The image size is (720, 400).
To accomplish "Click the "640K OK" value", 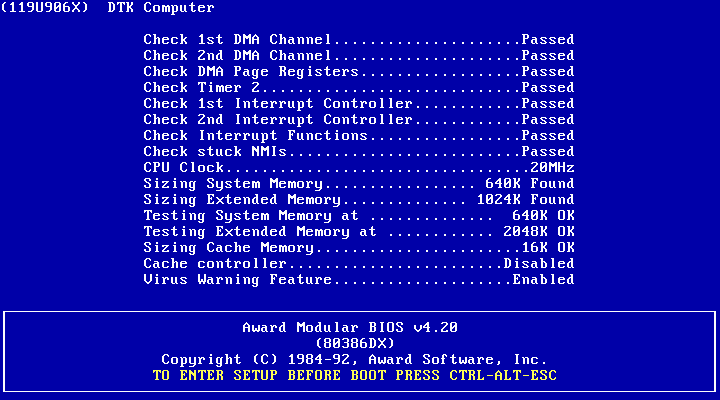I will [543, 216].
